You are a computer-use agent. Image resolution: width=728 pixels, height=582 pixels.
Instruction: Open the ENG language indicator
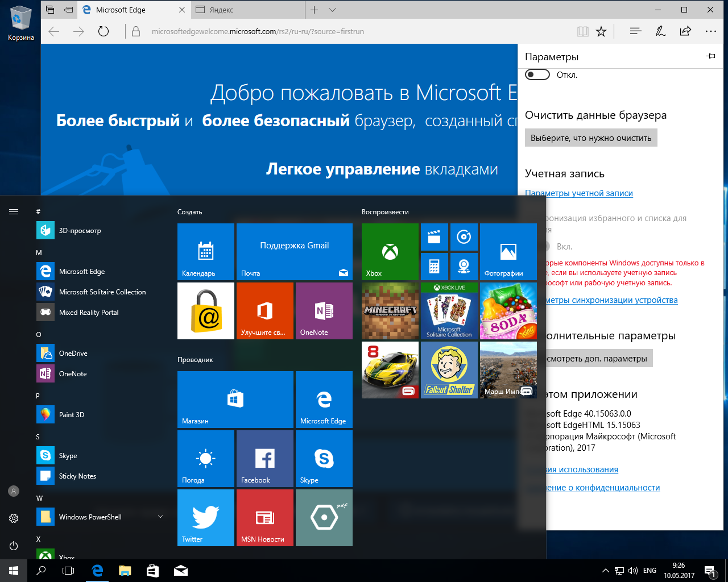(x=650, y=571)
